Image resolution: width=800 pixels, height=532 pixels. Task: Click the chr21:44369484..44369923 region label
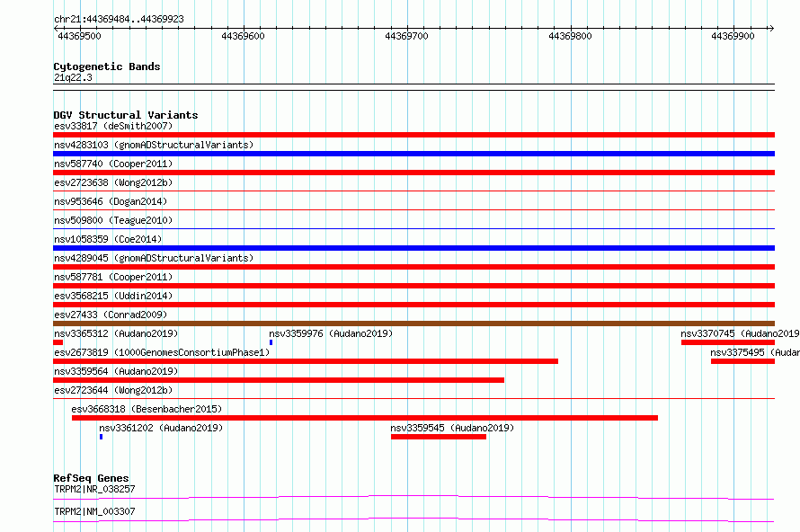119,19
